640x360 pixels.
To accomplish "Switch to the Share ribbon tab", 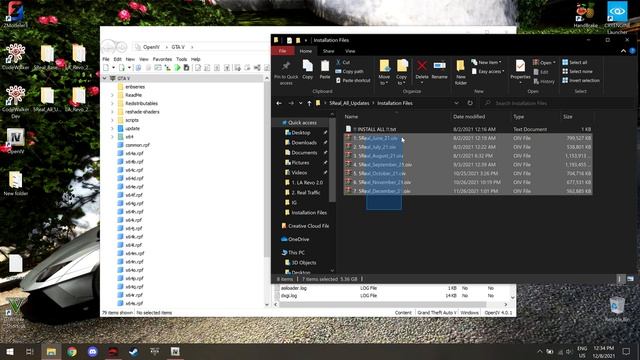I will click(x=329, y=51).
